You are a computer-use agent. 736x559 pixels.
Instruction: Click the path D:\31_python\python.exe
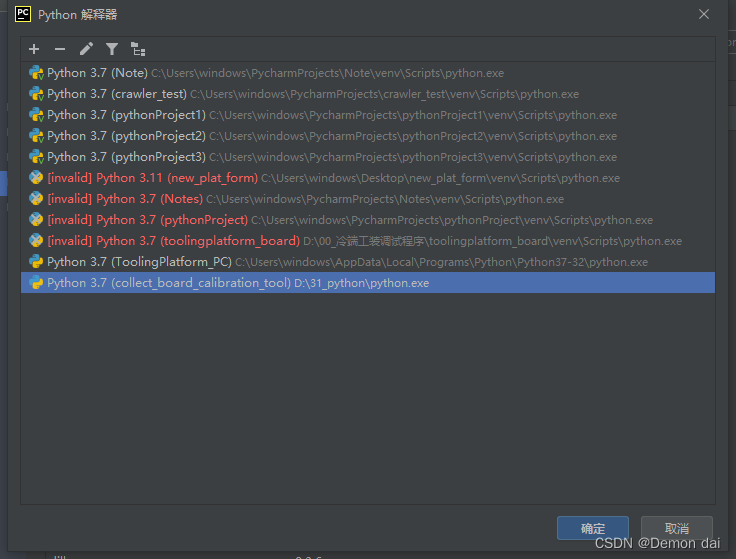tap(361, 283)
